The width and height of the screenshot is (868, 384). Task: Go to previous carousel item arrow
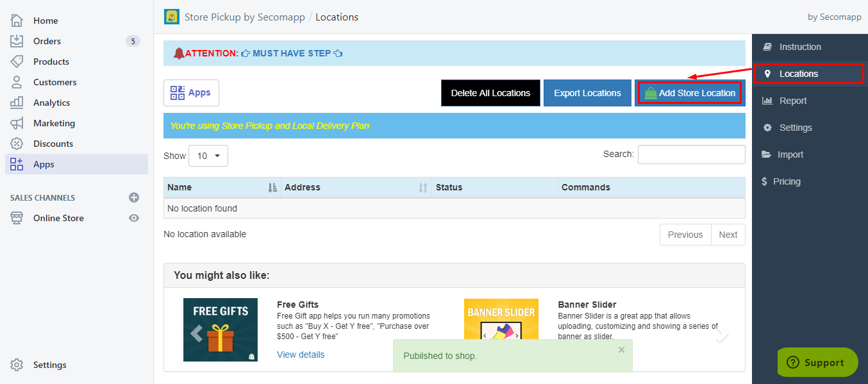196,333
